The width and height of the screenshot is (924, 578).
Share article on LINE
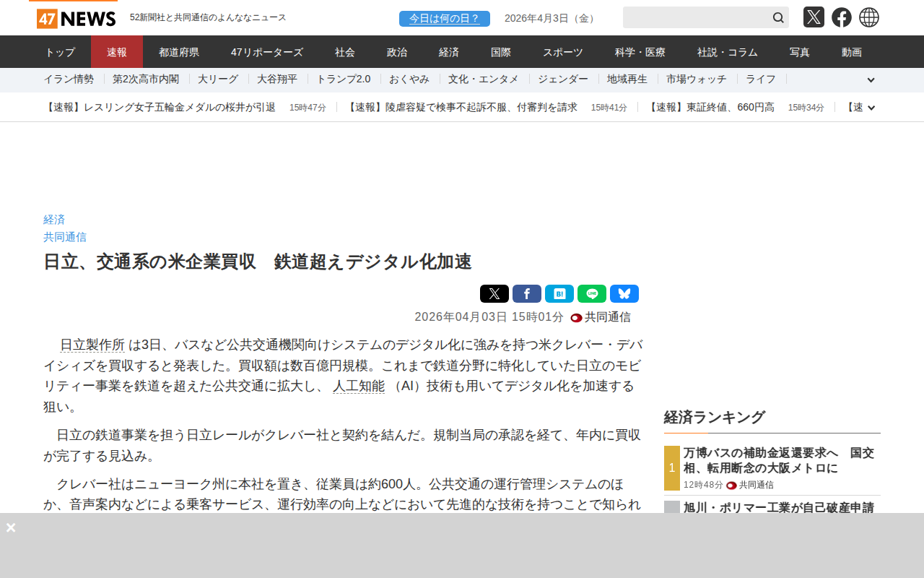(592, 293)
